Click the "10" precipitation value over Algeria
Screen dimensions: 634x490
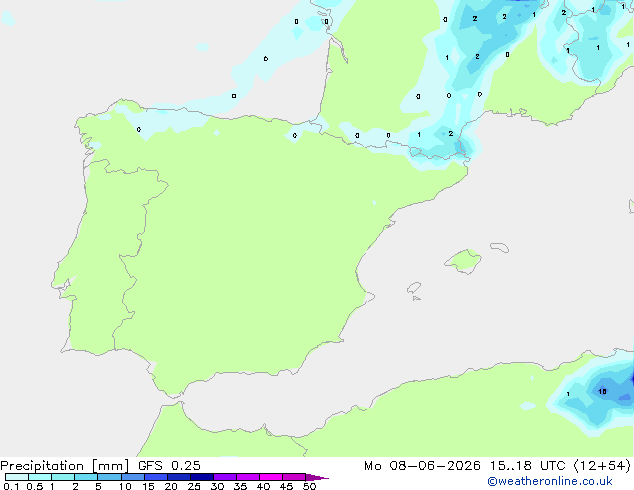tap(602, 391)
